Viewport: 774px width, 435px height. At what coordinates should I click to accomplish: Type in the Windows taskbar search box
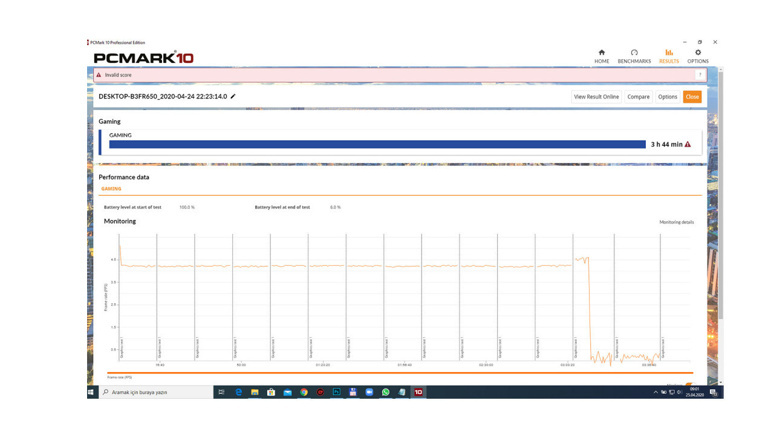click(155, 392)
